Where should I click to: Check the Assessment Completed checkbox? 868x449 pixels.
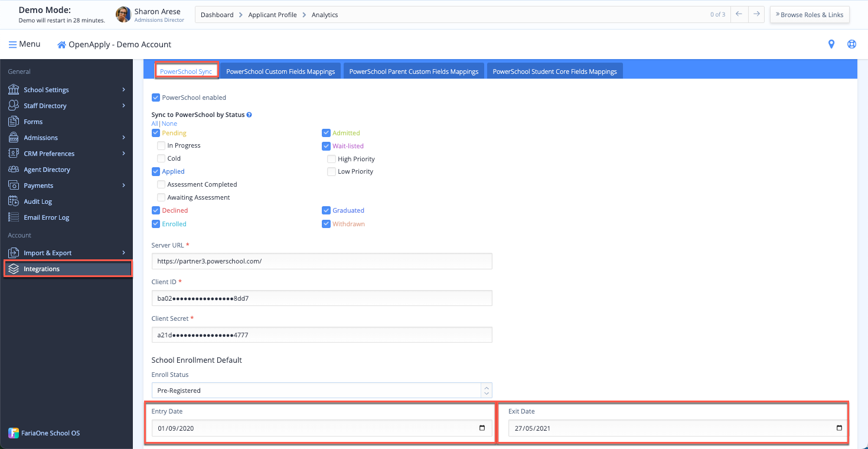161,184
